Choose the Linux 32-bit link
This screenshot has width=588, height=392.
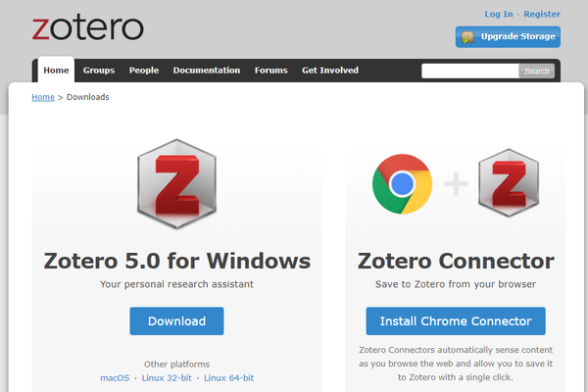(167, 377)
